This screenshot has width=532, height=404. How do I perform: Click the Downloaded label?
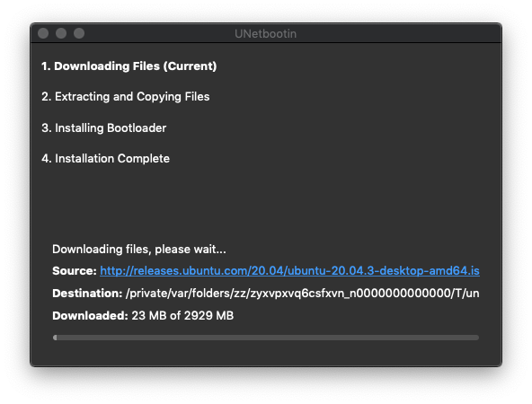[x=90, y=315]
